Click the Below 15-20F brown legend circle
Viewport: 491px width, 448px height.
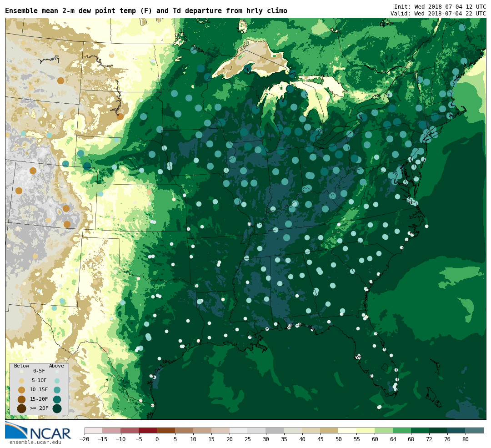(x=22, y=399)
